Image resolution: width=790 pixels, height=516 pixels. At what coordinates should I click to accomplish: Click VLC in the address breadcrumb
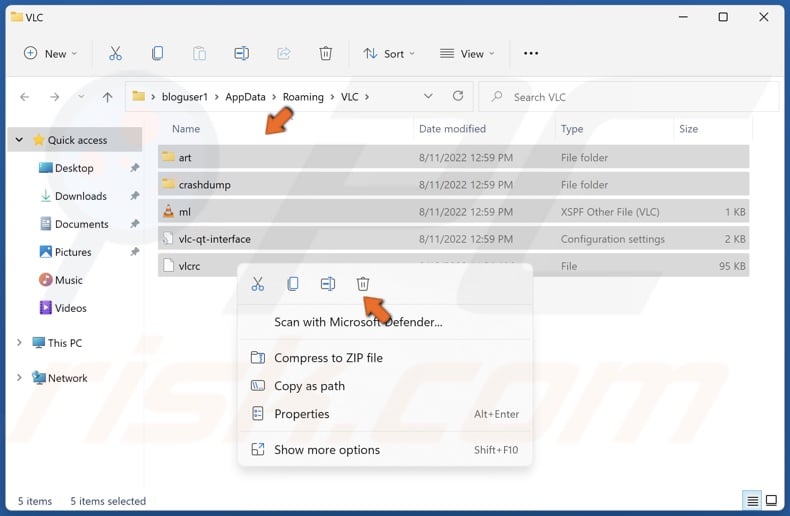349,97
